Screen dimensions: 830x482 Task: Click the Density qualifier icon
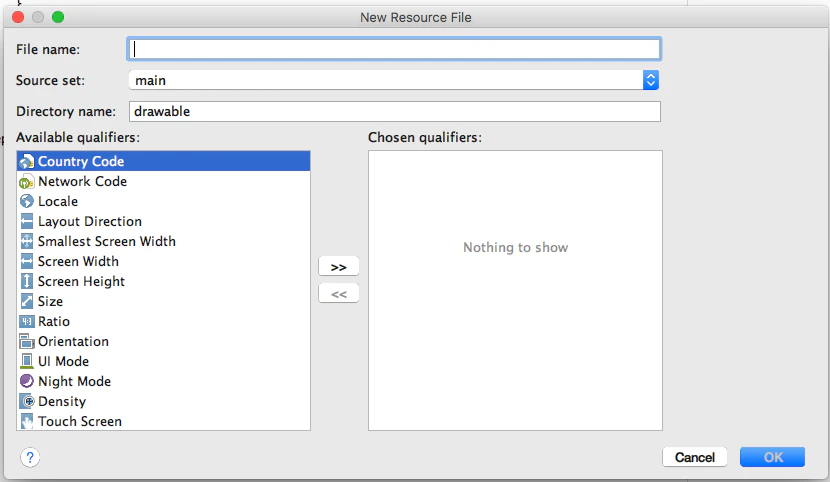click(x=26, y=402)
